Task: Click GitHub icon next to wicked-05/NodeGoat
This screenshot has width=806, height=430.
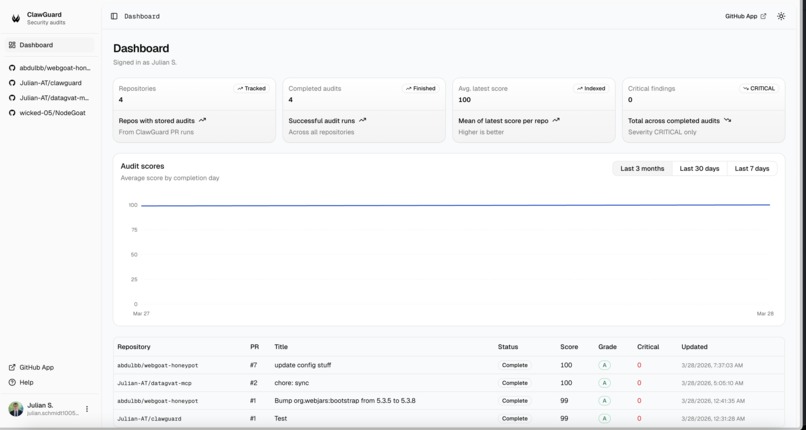Action: 12,113
